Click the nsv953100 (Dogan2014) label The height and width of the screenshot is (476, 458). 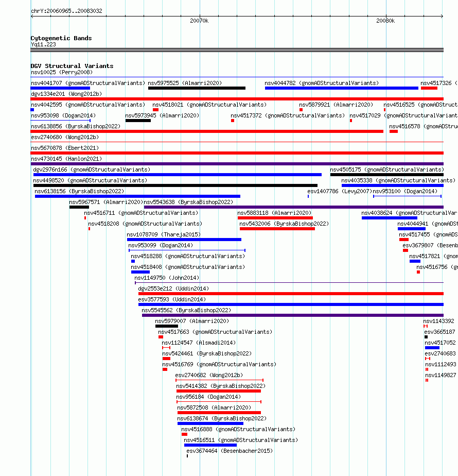(405, 191)
